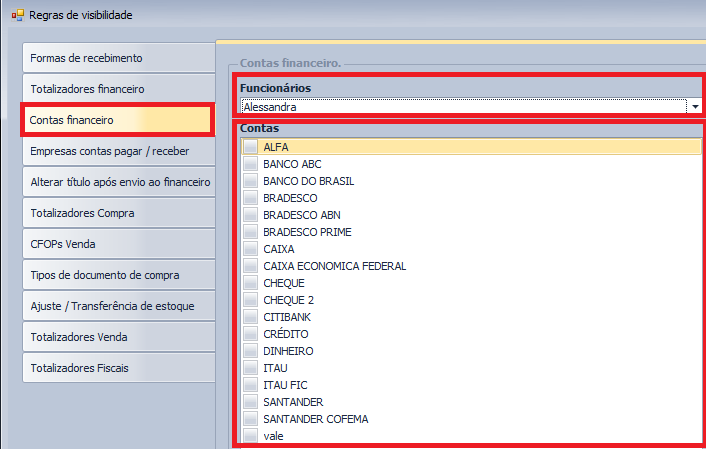Check the SANTANDER COFEMA checkbox
The image size is (706, 449).
click(x=250, y=419)
